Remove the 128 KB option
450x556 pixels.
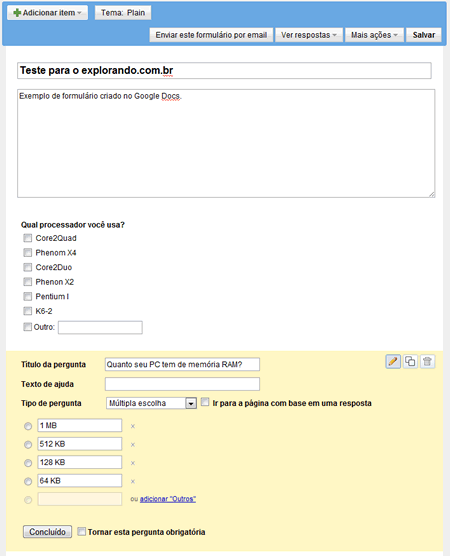click(x=133, y=463)
